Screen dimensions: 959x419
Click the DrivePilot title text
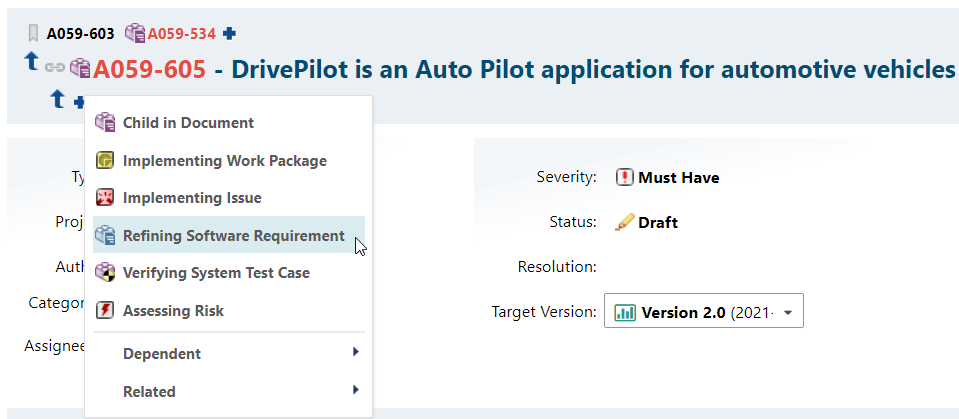click(x=593, y=70)
